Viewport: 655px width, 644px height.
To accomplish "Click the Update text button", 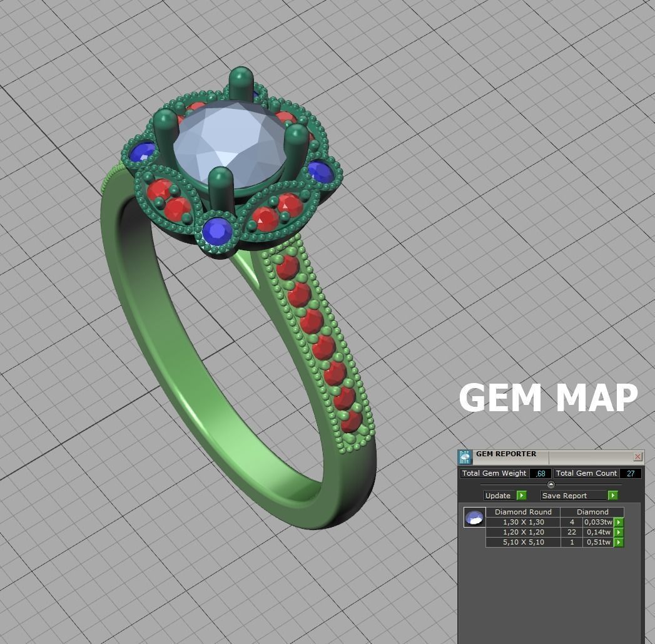I will click(x=500, y=495).
